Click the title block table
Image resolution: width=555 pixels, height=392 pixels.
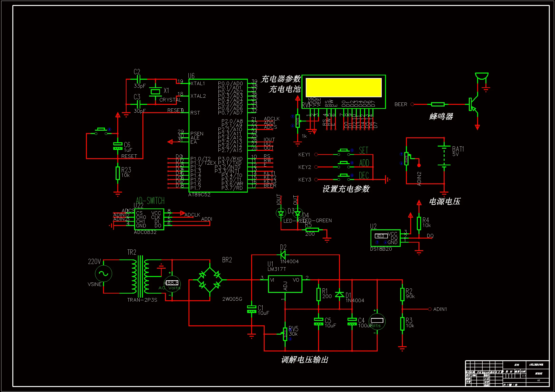tap(507, 373)
